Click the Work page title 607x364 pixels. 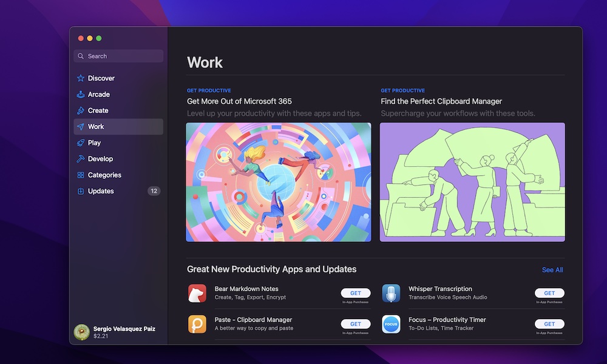tap(205, 62)
